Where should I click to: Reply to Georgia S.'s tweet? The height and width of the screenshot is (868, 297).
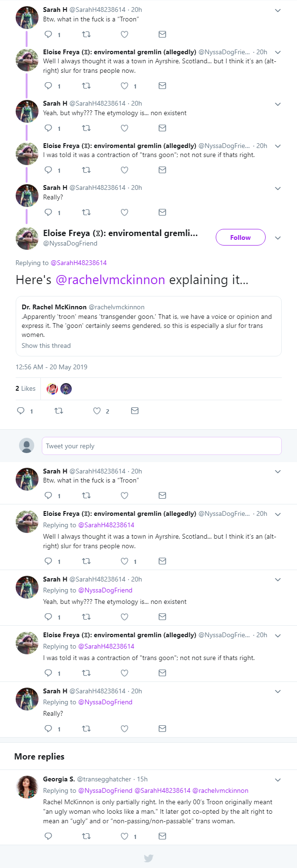[48, 836]
